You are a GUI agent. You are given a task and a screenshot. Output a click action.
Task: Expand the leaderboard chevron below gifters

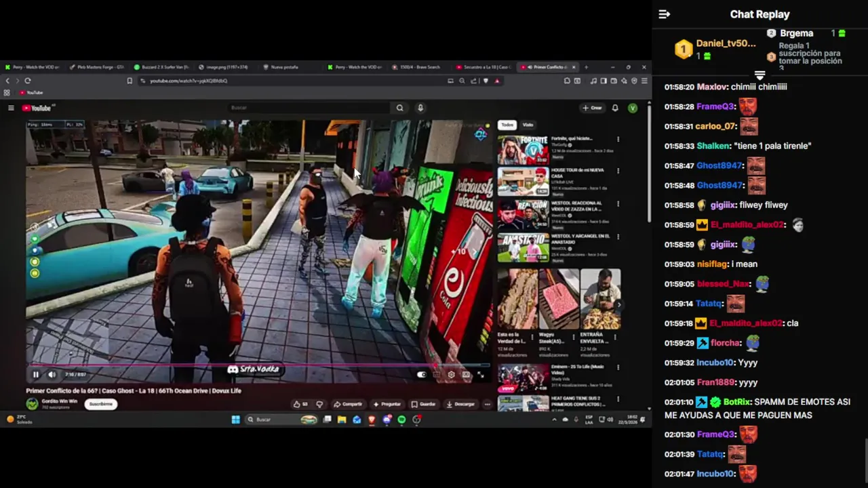point(759,74)
